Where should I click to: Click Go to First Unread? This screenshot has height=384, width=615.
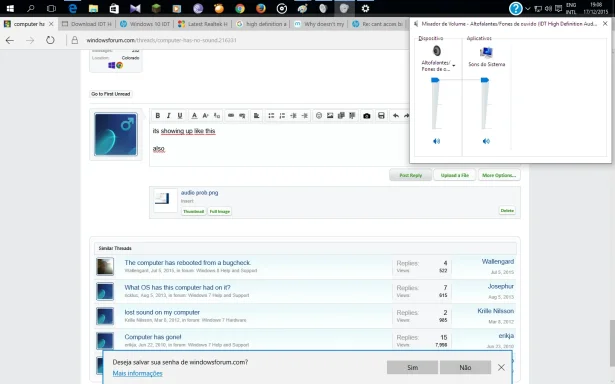[x=111, y=94]
